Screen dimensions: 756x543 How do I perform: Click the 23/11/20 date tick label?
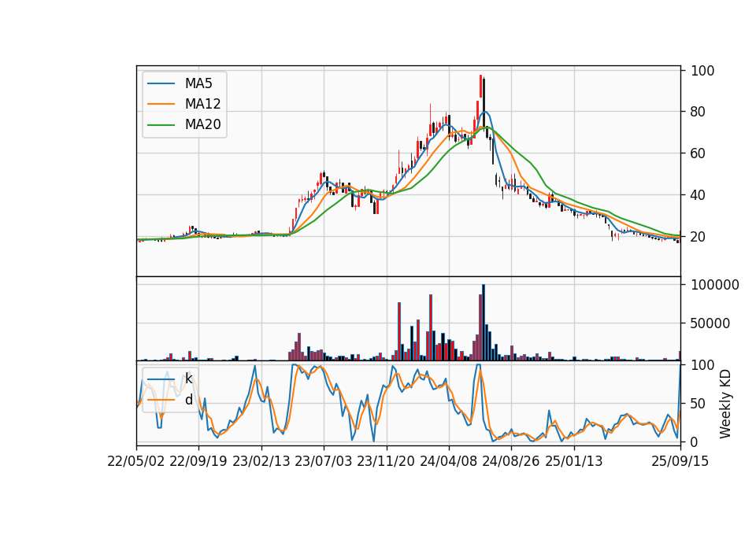[x=386, y=461]
